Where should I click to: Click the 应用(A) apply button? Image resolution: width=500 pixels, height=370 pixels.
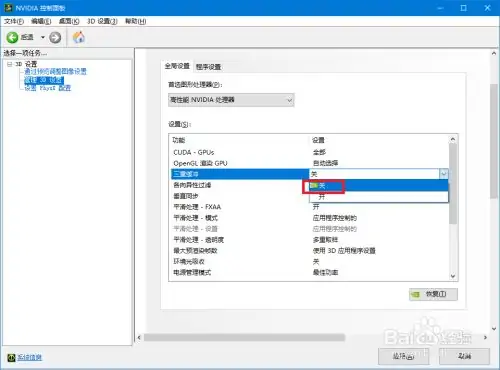point(403,356)
